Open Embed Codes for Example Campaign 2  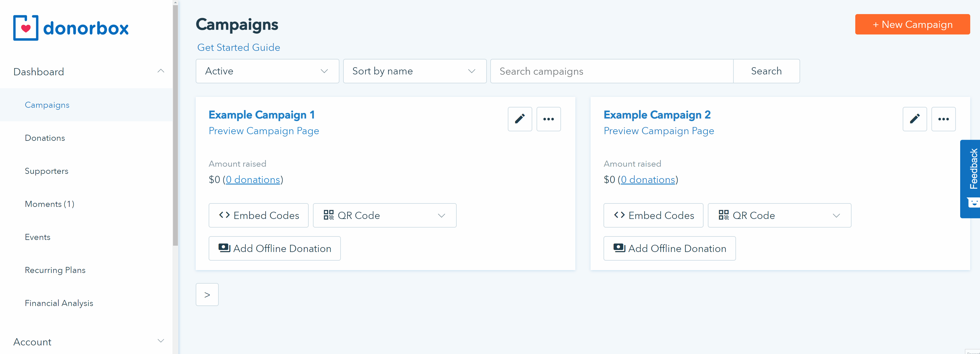point(653,215)
